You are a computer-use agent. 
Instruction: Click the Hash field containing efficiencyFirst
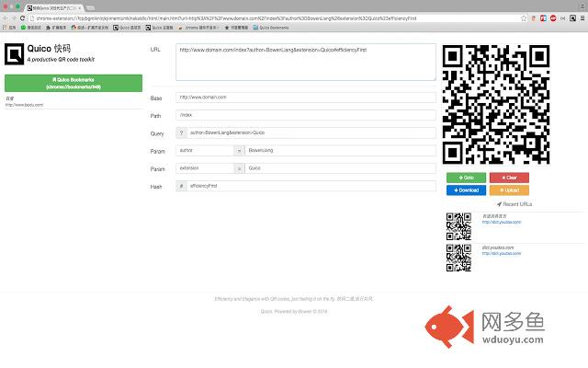pos(311,186)
